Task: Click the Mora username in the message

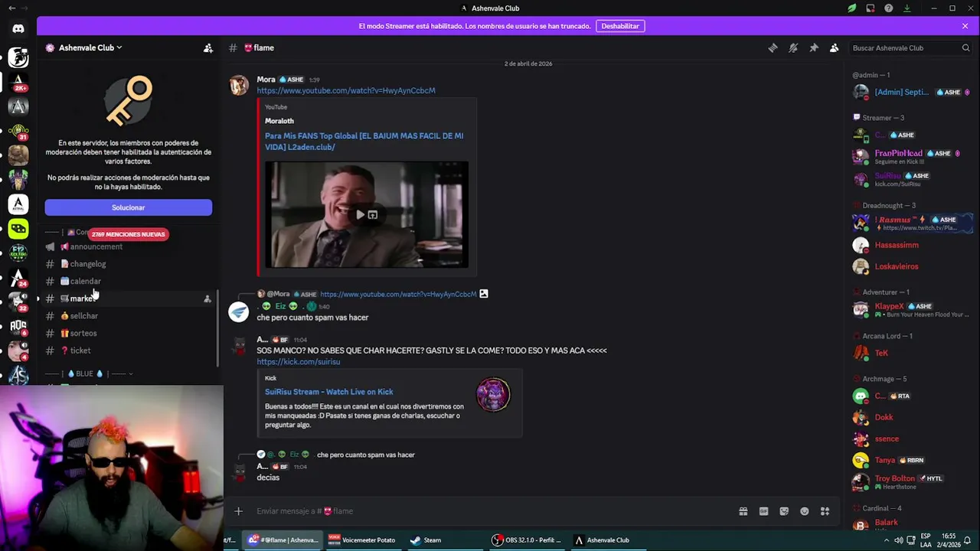Action: pyautogui.click(x=266, y=80)
